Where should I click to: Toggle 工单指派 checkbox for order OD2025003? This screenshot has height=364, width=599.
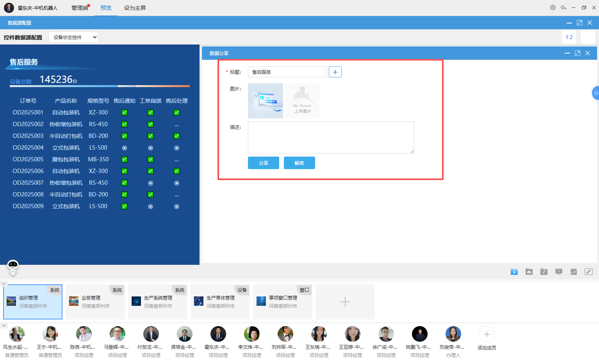pos(150,136)
